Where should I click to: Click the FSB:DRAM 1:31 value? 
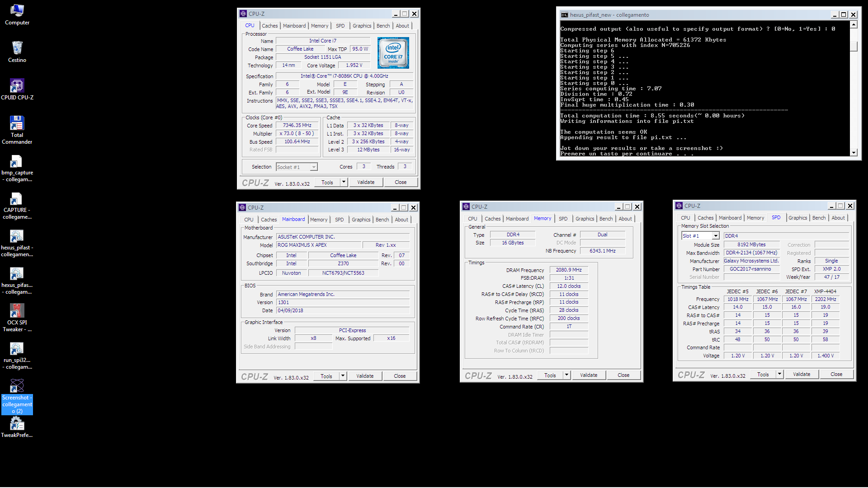[x=569, y=278]
